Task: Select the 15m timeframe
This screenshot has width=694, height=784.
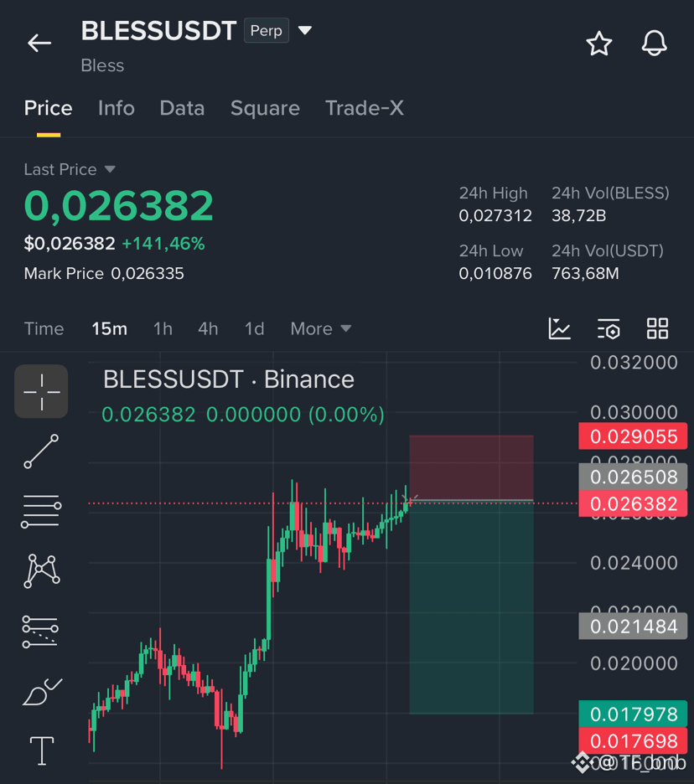Action: 109,328
